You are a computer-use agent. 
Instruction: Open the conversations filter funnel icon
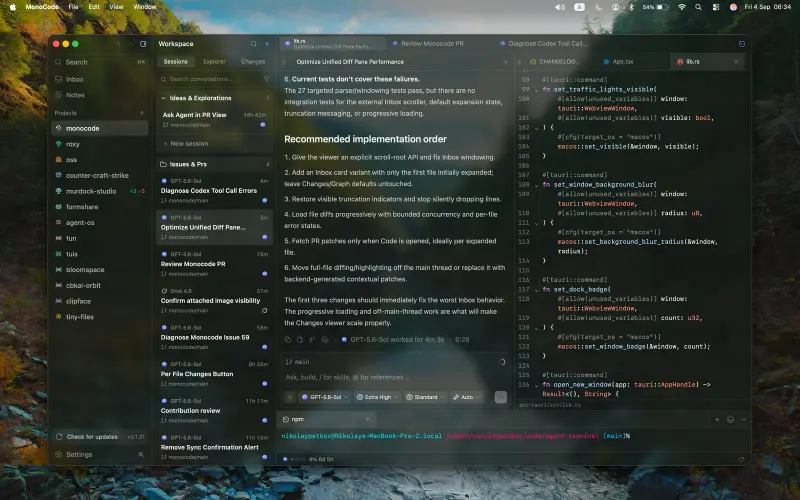(x=266, y=79)
